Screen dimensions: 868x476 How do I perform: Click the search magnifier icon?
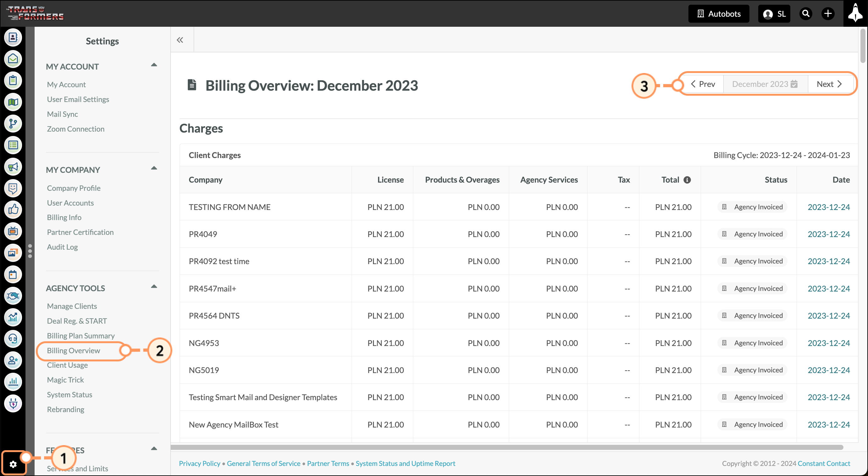click(x=806, y=14)
